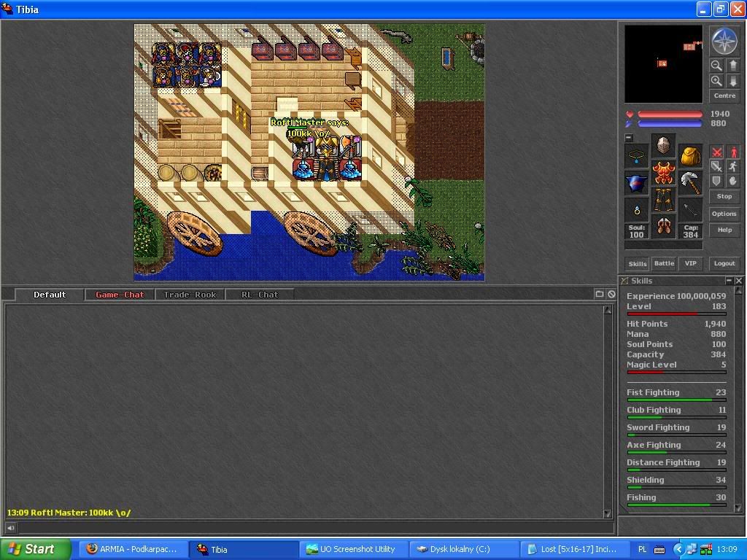Zoom in the minimap
The height and width of the screenshot is (560, 747).
716,81
